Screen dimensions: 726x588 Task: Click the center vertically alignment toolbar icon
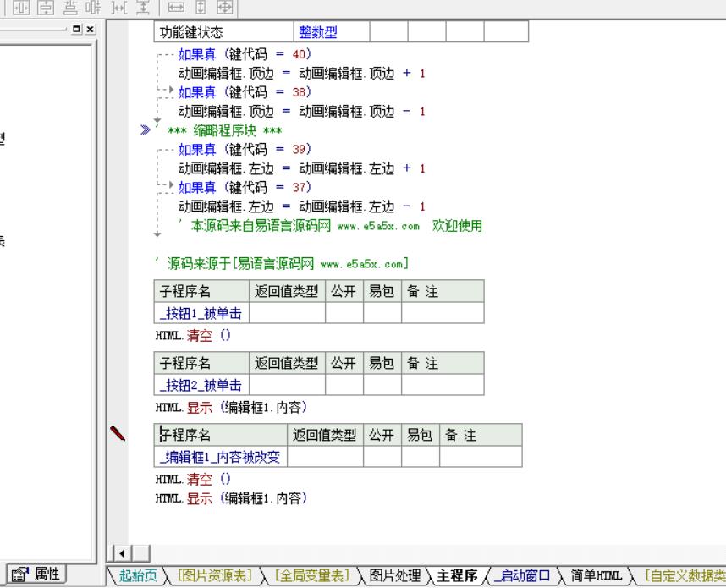coord(46,7)
